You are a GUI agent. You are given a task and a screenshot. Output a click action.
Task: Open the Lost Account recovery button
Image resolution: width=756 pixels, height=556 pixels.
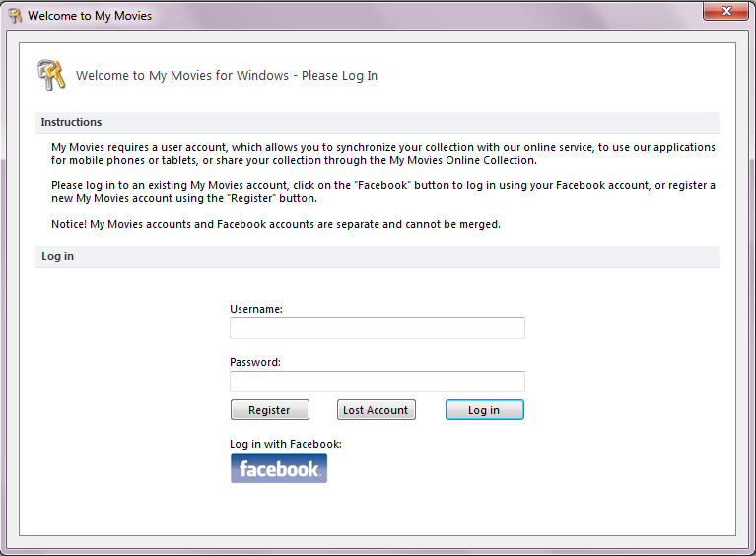375,410
